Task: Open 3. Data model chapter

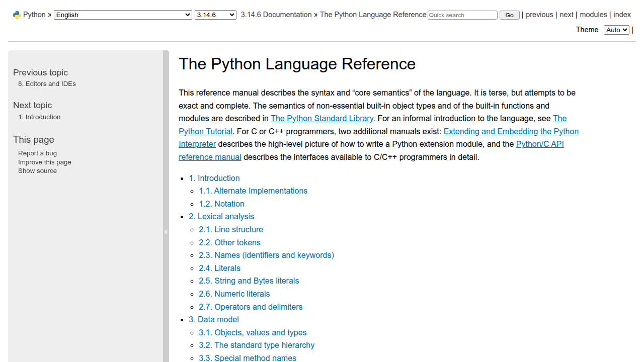Action: pos(214,320)
